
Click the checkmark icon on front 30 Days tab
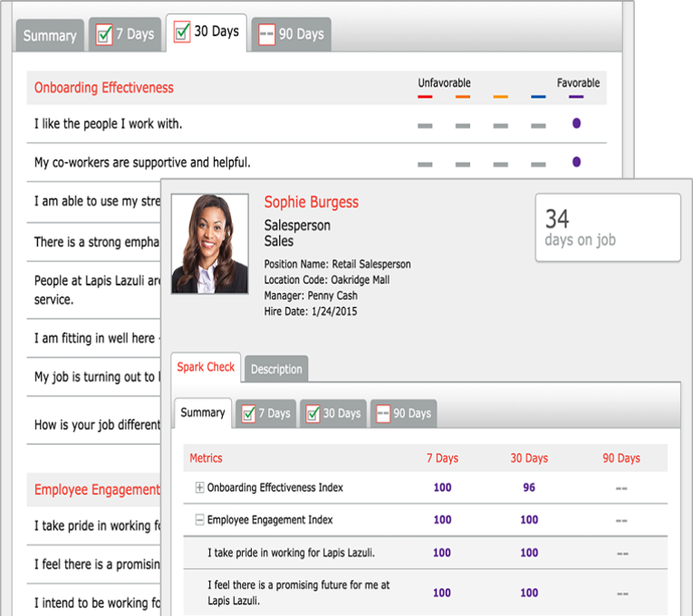coord(312,414)
